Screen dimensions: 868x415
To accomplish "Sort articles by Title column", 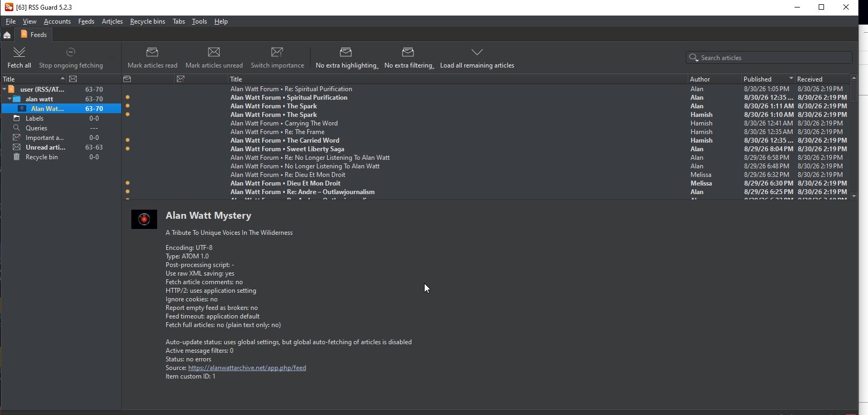I will [x=458, y=79].
